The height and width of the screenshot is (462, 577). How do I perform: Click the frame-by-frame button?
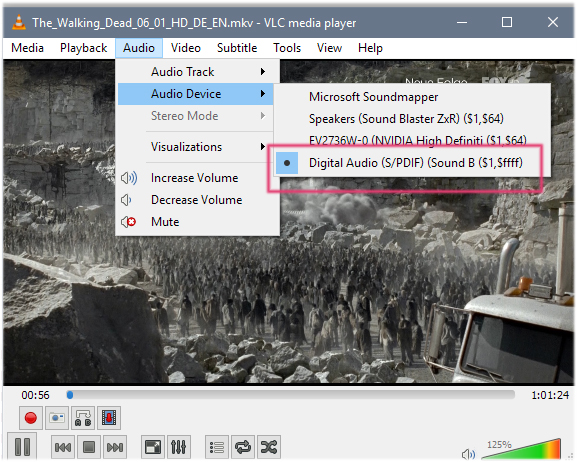[109, 418]
